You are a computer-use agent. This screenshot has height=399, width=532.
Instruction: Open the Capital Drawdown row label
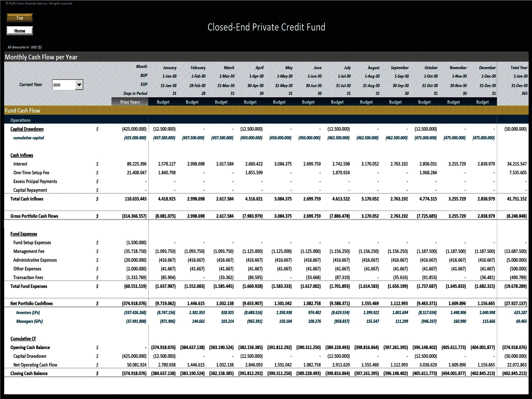tap(27, 129)
